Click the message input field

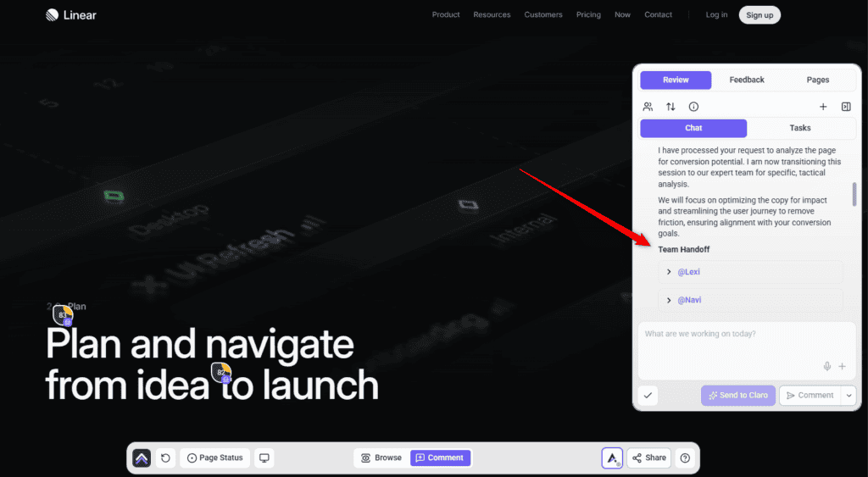747,350
